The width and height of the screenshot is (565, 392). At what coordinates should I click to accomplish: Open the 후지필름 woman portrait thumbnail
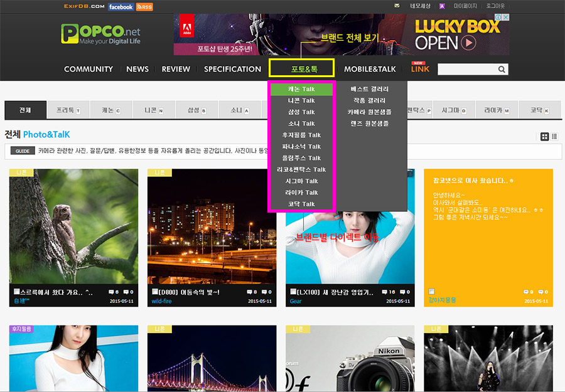(x=73, y=358)
